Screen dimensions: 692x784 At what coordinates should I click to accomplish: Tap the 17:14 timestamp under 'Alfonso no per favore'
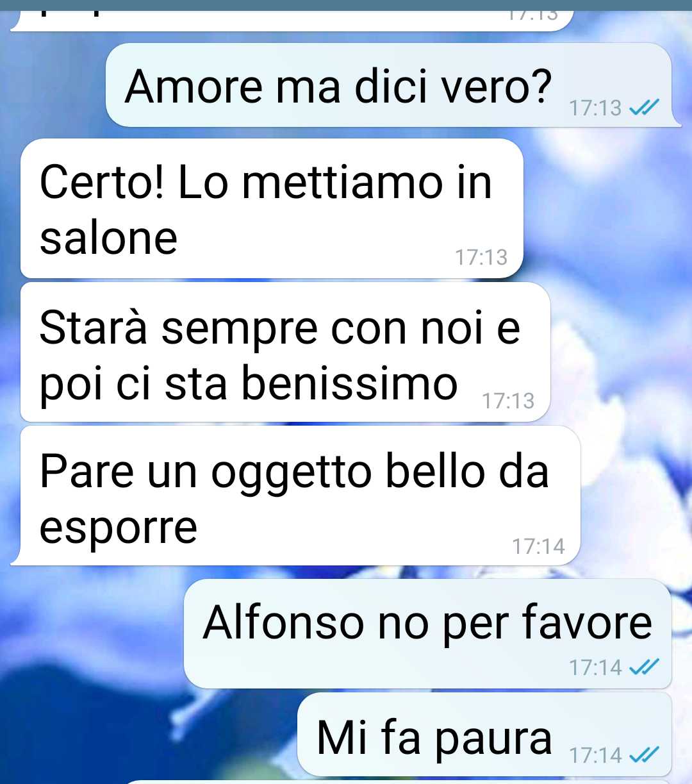click(x=595, y=668)
